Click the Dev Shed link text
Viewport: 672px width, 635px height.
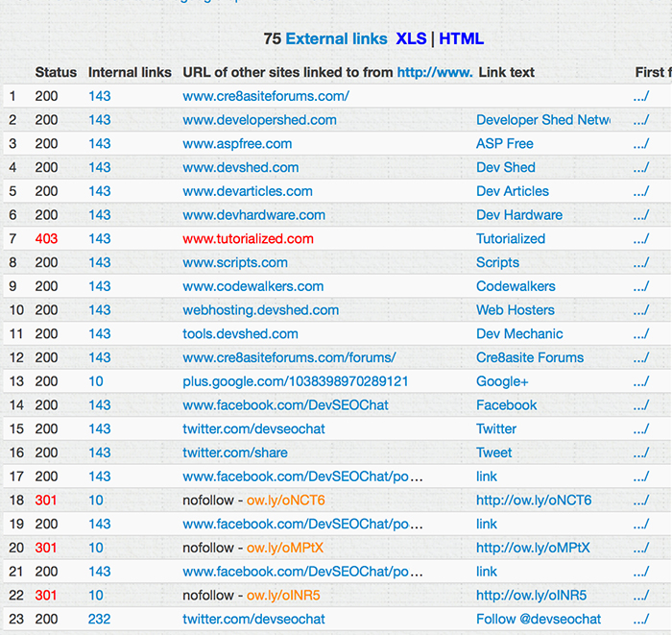tap(506, 168)
